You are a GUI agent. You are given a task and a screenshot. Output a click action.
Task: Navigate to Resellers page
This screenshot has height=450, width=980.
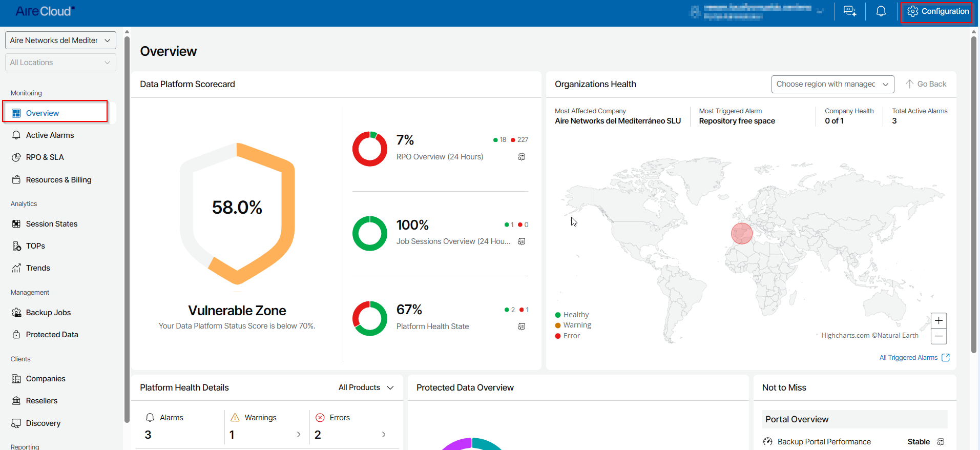point(41,401)
